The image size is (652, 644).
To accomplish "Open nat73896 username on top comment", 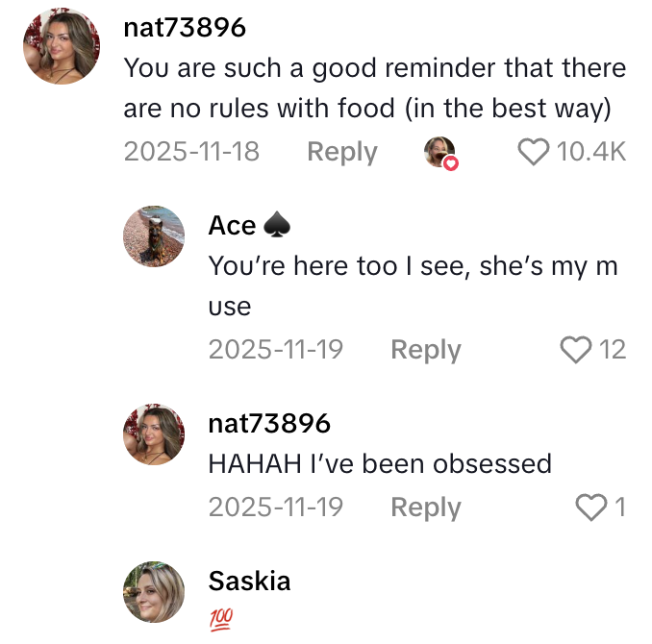I will pos(185,28).
